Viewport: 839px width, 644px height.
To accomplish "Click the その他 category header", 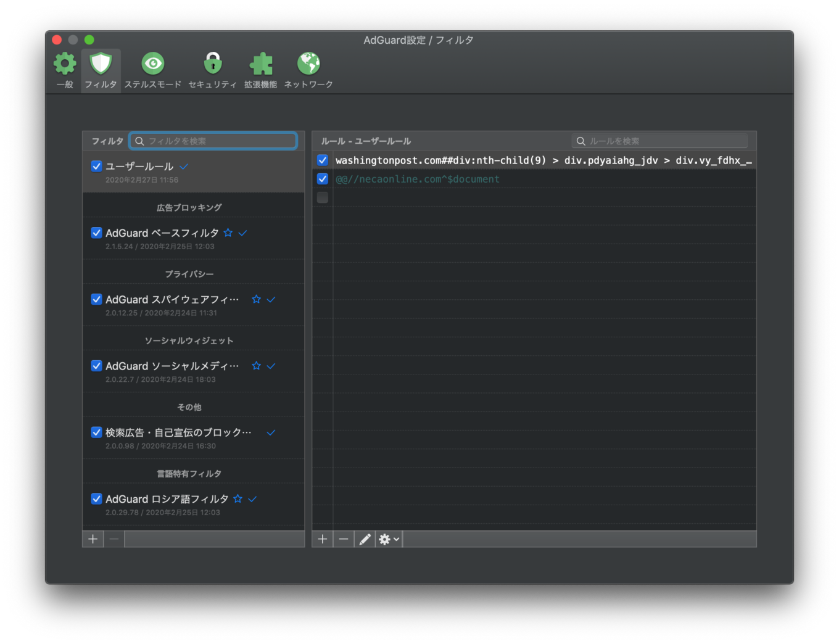I will (x=189, y=407).
